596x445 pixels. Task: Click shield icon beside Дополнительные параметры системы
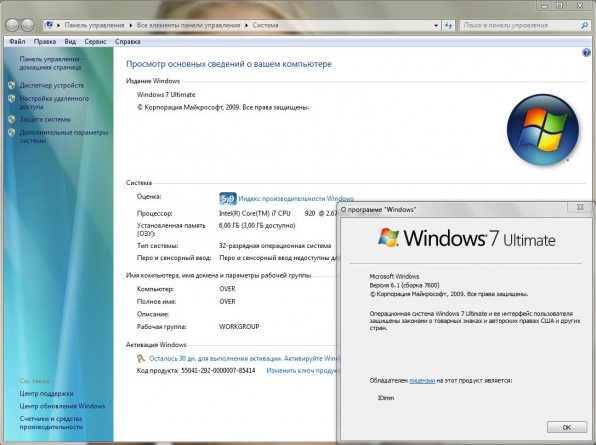12,133
